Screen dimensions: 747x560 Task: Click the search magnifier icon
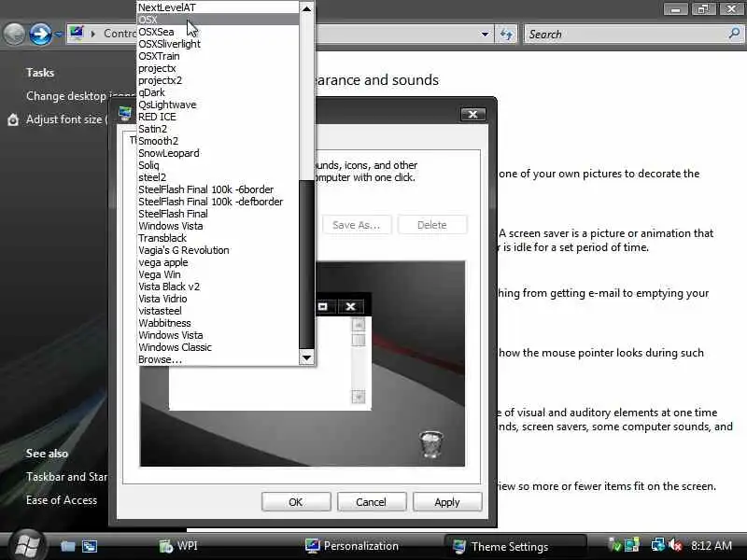(734, 34)
